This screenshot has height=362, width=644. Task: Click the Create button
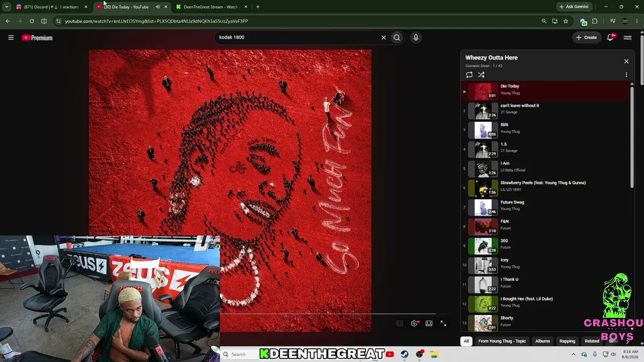click(x=586, y=37)
